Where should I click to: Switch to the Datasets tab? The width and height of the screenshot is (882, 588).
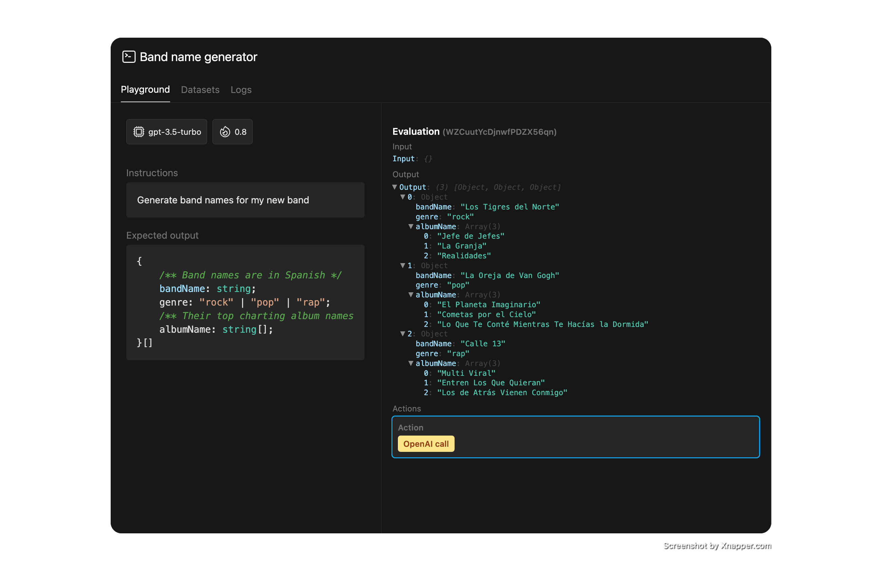point(200,90)
